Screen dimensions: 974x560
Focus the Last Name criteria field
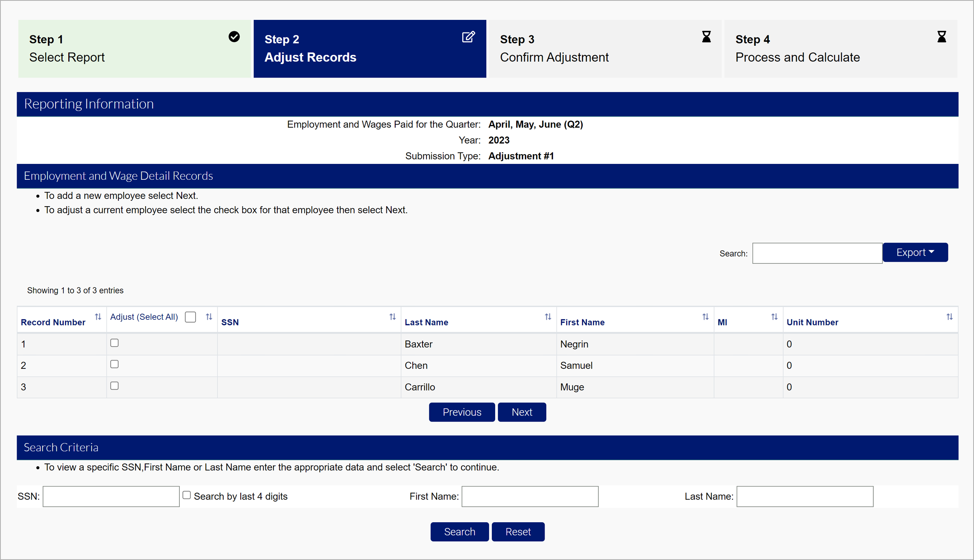[x=804, y=496]
